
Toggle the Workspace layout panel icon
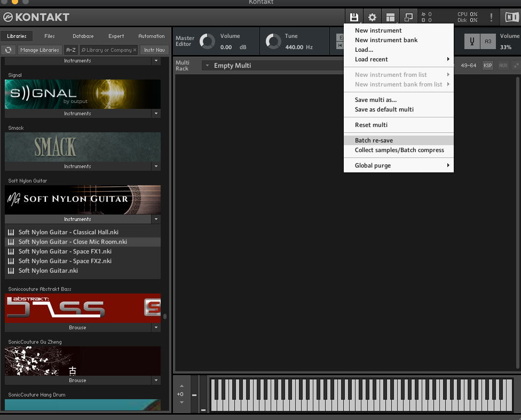point(390,17)
